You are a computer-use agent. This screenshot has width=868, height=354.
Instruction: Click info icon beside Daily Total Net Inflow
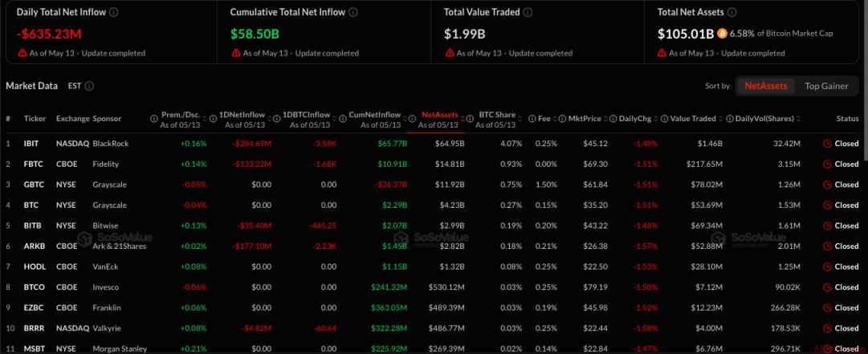tap(113, 12)
